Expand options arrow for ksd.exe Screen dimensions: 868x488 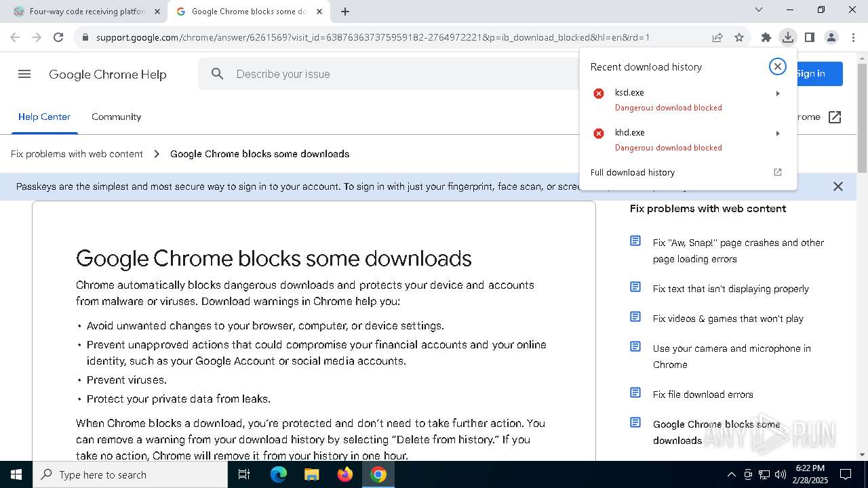pos(778,94)
